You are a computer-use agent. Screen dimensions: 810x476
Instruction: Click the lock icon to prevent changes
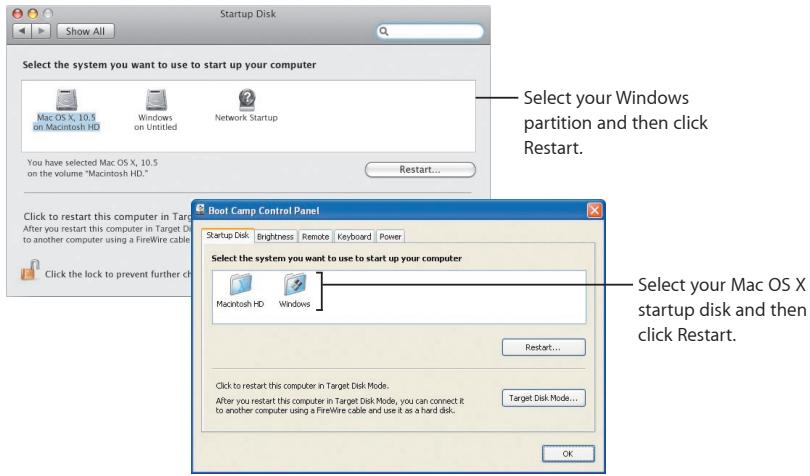coord(30,270)
